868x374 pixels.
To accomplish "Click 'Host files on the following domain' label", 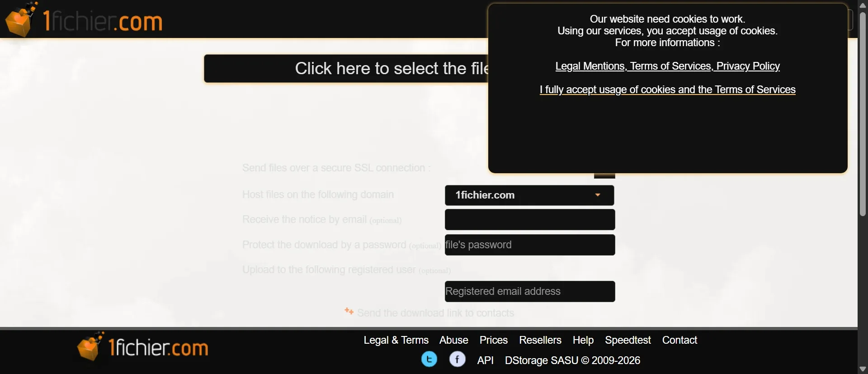I will (318, 194).
